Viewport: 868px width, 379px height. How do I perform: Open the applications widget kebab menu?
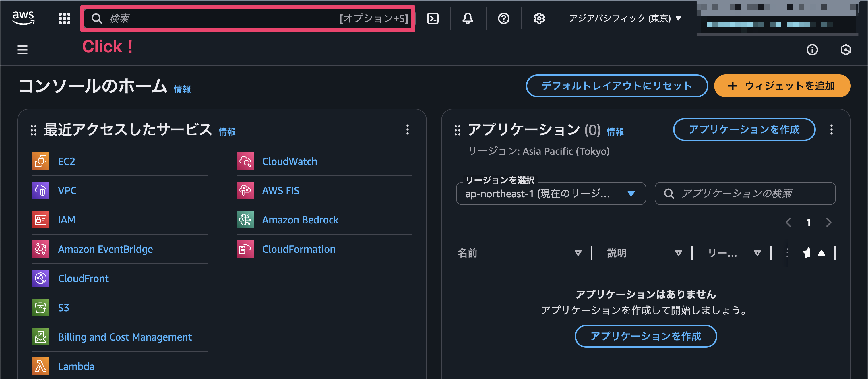coord(831,129)
